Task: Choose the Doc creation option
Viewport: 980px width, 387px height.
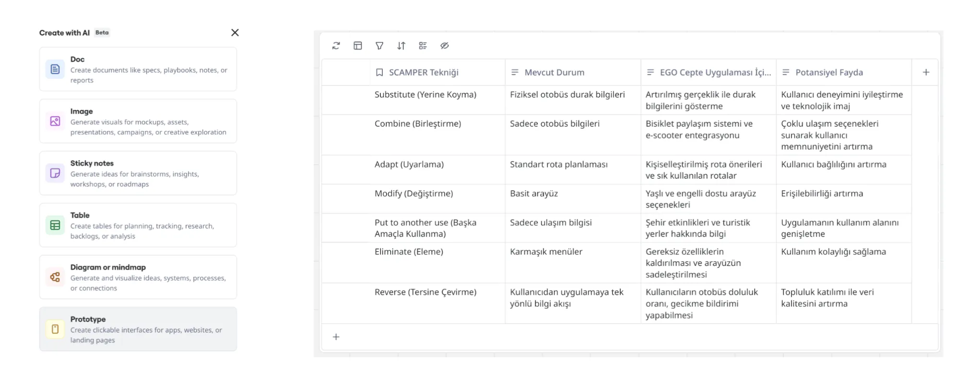Action: coord(138,69)
